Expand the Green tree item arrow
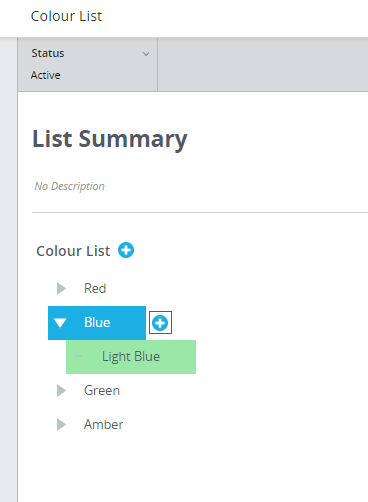368x502 pixels. pos(61,390)
